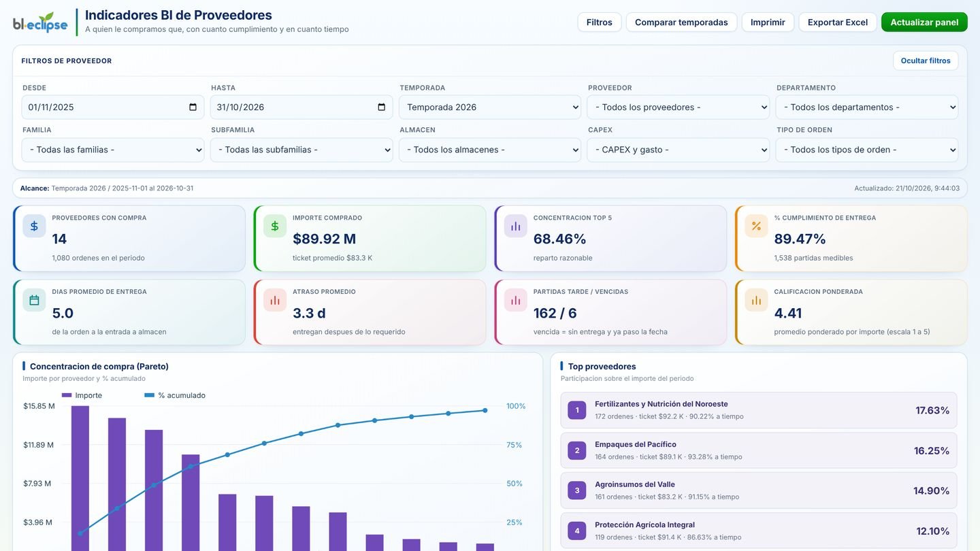Hide filters with Ocultar filtros button
Viewport: 980px width, 551px height.
[926, 61]
